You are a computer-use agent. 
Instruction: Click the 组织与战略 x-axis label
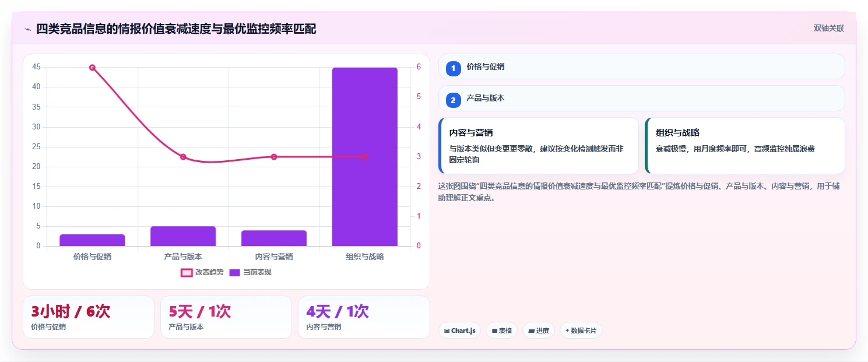(x=365, y=256)
